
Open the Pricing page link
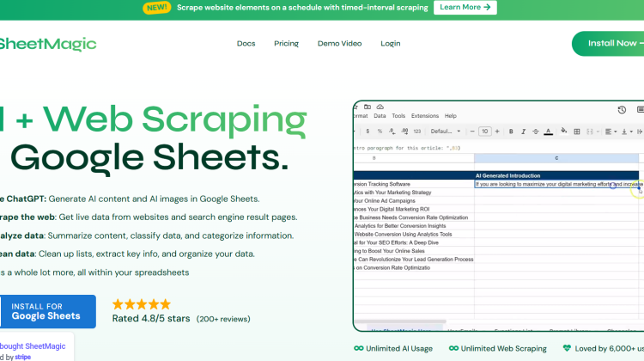[x=286, y=44]
